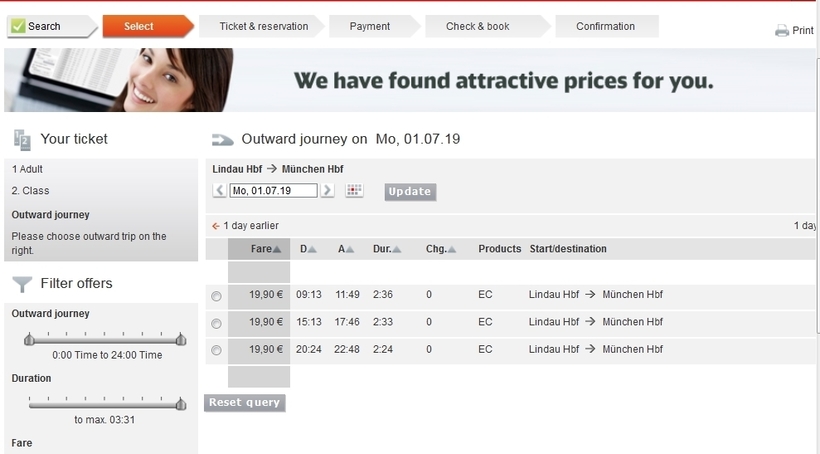Click the Print icon
Screen dimensions: 820x454
(x=782, y=31)
